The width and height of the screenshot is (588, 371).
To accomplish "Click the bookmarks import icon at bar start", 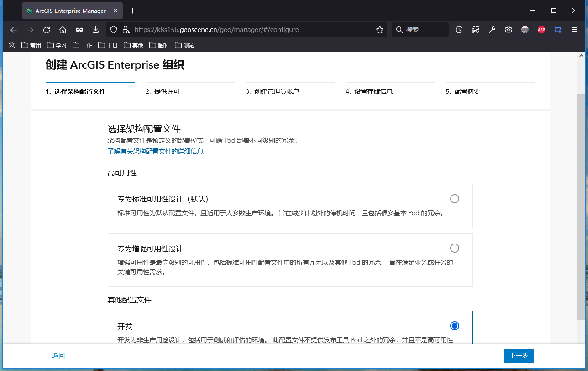I will pyautogui.click(x=12, y=45).
